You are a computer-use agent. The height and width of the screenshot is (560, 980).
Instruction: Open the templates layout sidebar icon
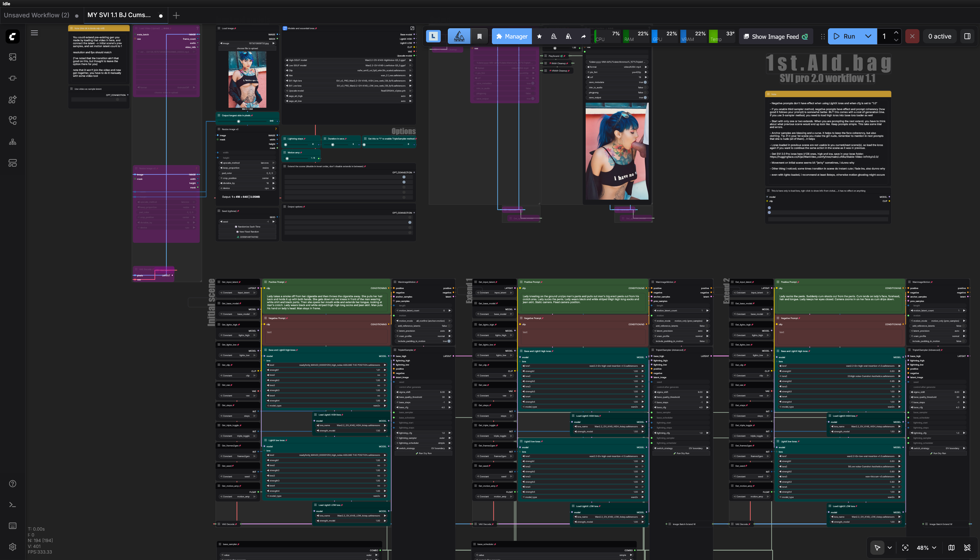(x=13, y=163)
